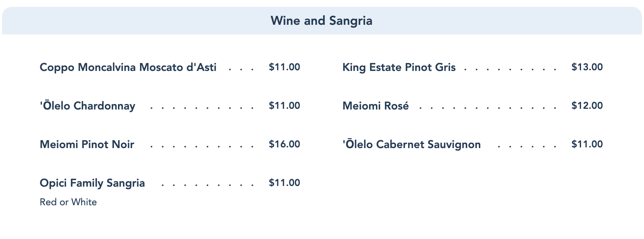The width and height of the screenshot is (644, 239).
Task: Click the price of 'Ōlelo Chardonnay
Action: click(284, 106)
